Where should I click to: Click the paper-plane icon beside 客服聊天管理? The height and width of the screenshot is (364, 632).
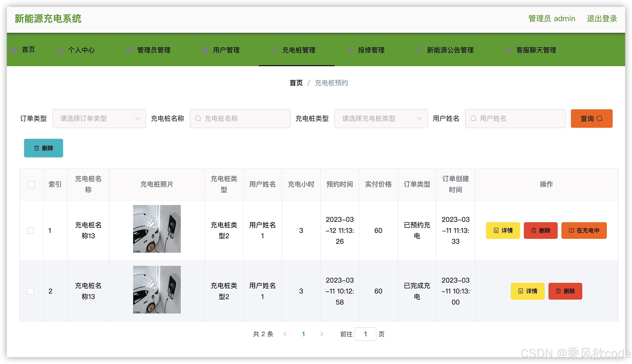click(508, 50)
